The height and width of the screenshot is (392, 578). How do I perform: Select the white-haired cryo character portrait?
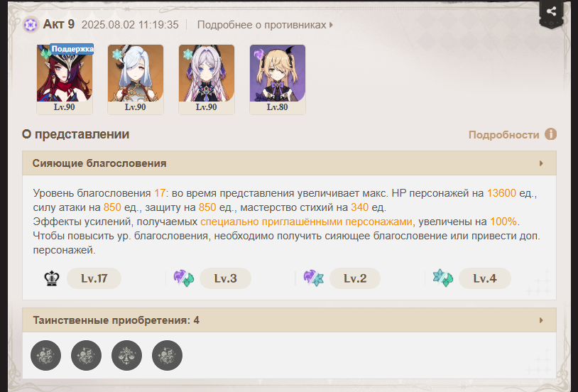(136, 80)
